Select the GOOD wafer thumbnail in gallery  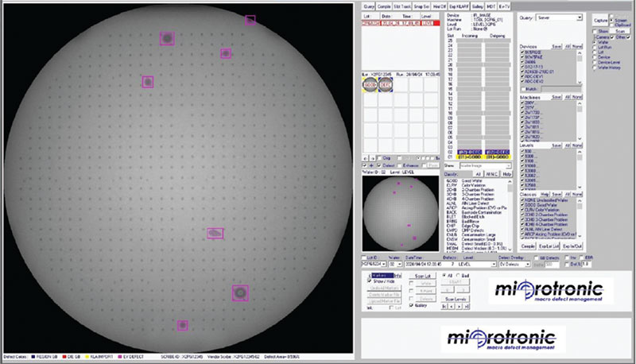pos(370,85)
